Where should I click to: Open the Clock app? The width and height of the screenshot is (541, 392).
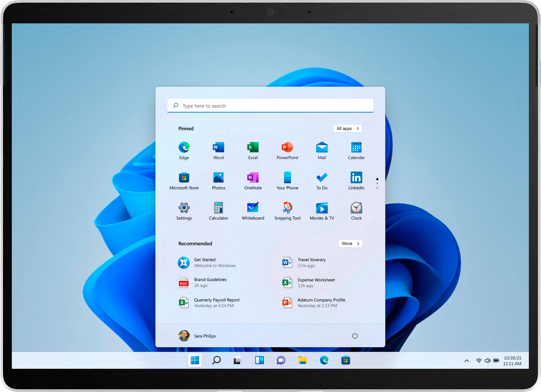(356, 209)
